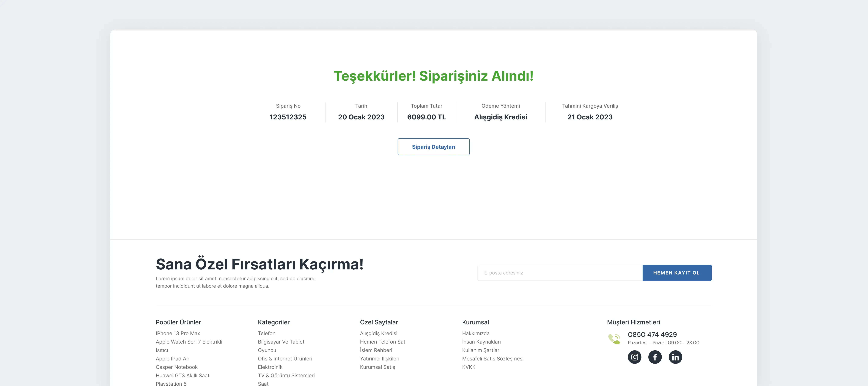Focus the E-posta adresiniz input field
Viewport: 868px width, 386px height.
pos(560,273)
